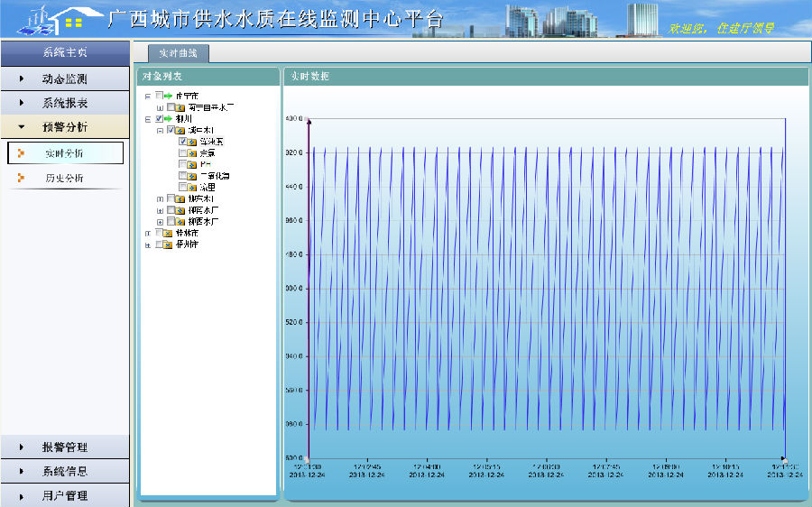Check the 桂林市 checkbox in tree
This screenshot has width=812, height=507.
point(159,233)
